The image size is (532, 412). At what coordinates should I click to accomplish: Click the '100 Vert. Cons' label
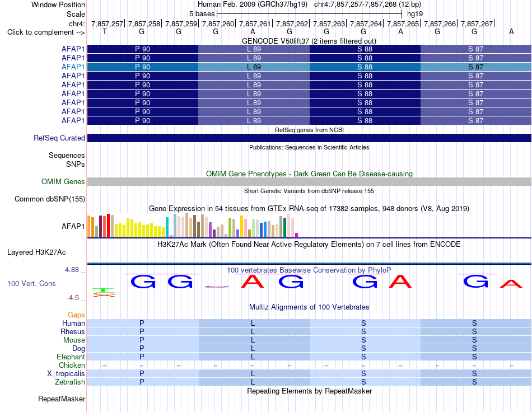point(31,283)
